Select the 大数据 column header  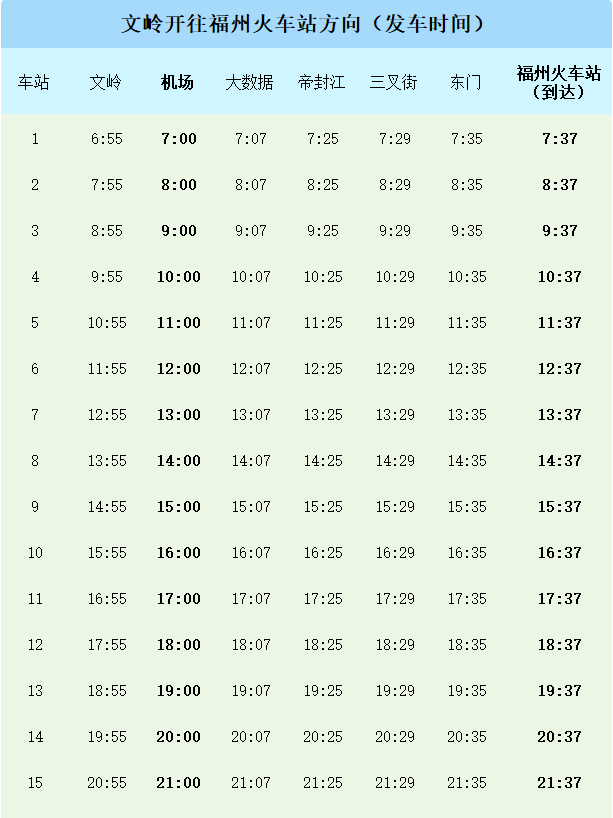(x=249, y=82)
